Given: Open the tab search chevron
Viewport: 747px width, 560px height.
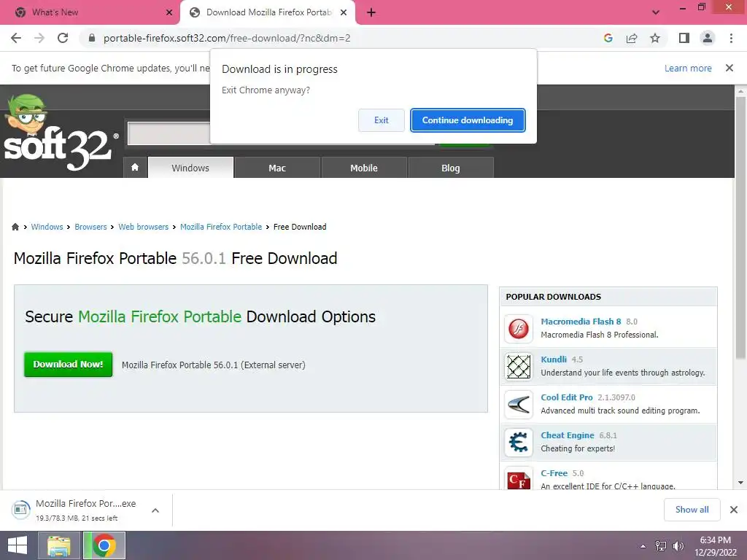Looking at the screenshot, I should click(656, 12).
